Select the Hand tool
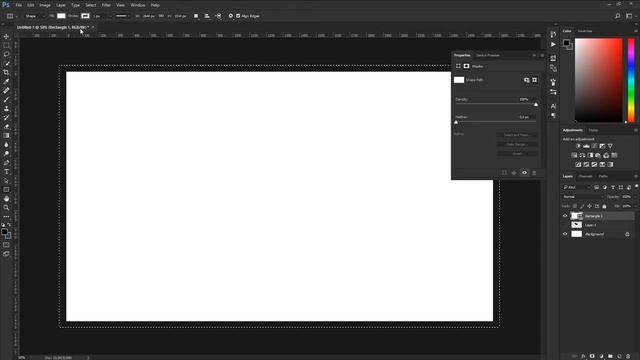The width and height of the screenshot is (640, 360). (6, 198)
